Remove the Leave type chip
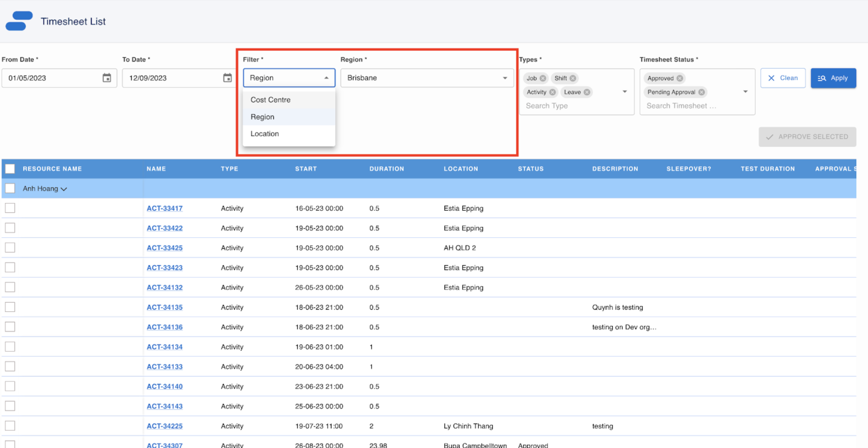 (587, 92)
